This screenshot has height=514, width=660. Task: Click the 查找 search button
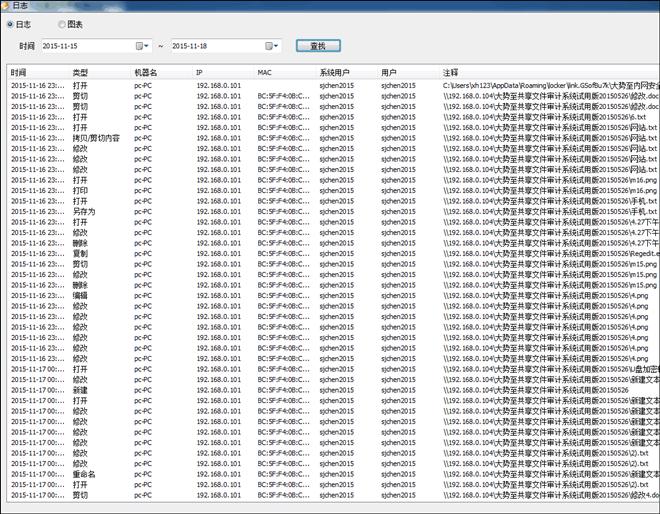[x=317, y=46]
